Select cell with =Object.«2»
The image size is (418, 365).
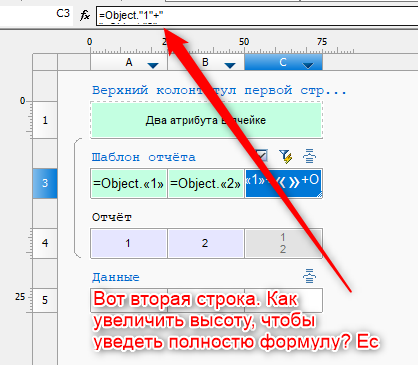tap(206, 184)
